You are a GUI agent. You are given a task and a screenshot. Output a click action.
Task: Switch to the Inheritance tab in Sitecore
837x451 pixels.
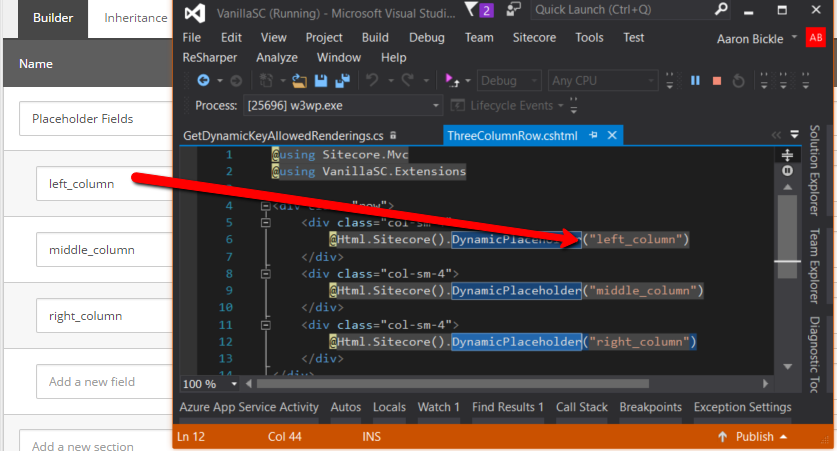[136, 18]
